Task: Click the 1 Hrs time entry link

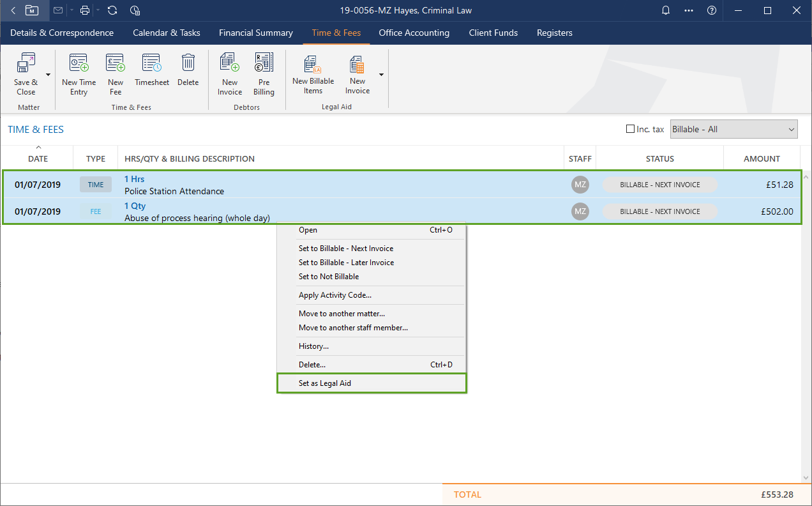Action: [x=134, y=180]
